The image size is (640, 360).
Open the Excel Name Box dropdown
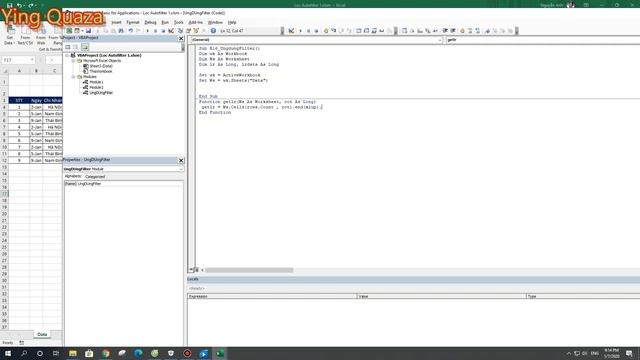[x=32, y=60]
